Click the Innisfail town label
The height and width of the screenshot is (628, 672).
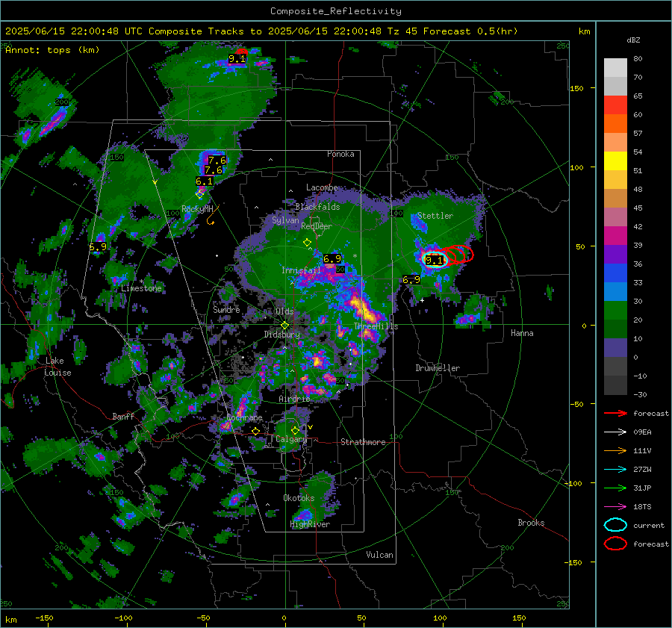tap(301, 270)
